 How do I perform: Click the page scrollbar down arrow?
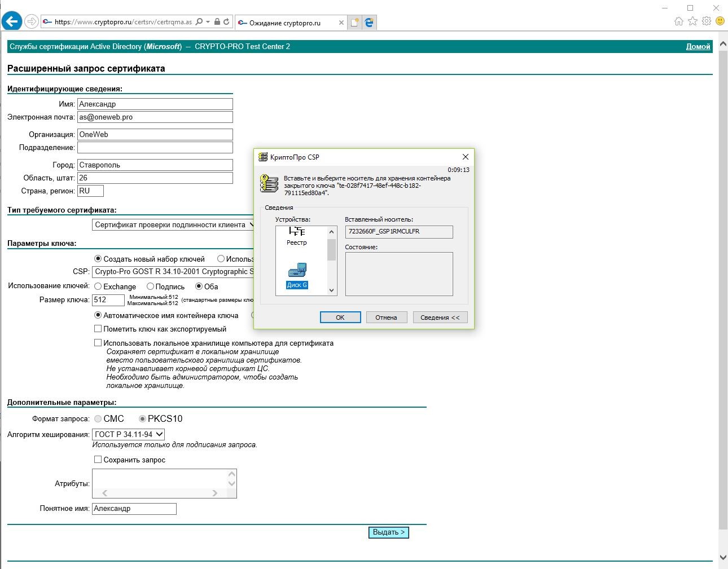[x=723, y=558]
